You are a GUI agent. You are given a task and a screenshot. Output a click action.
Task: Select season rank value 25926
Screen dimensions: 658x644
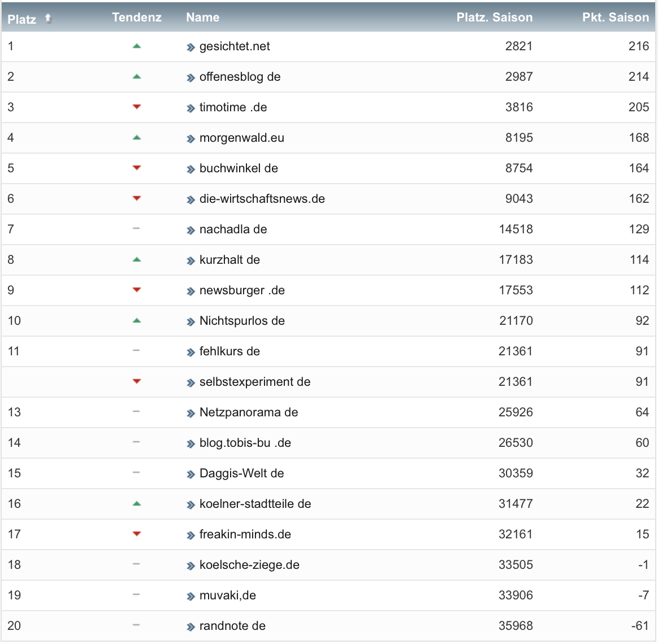pos(516,412)
